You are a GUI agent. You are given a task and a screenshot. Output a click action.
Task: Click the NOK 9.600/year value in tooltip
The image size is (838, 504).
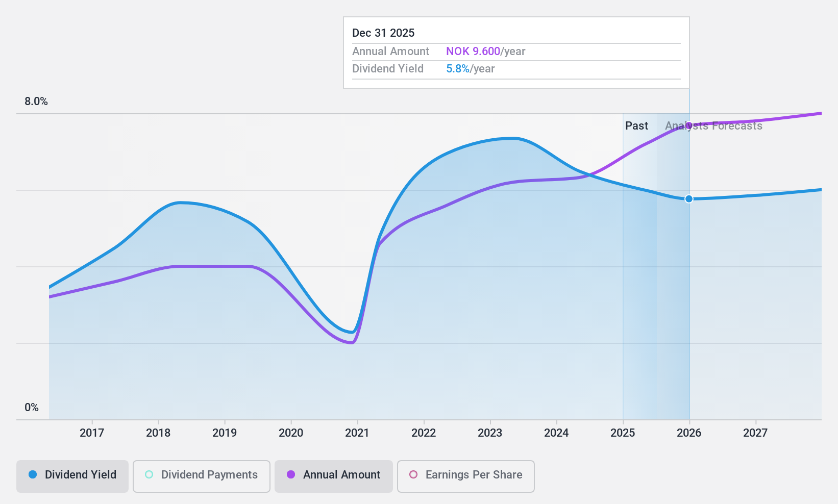(486, 52)
